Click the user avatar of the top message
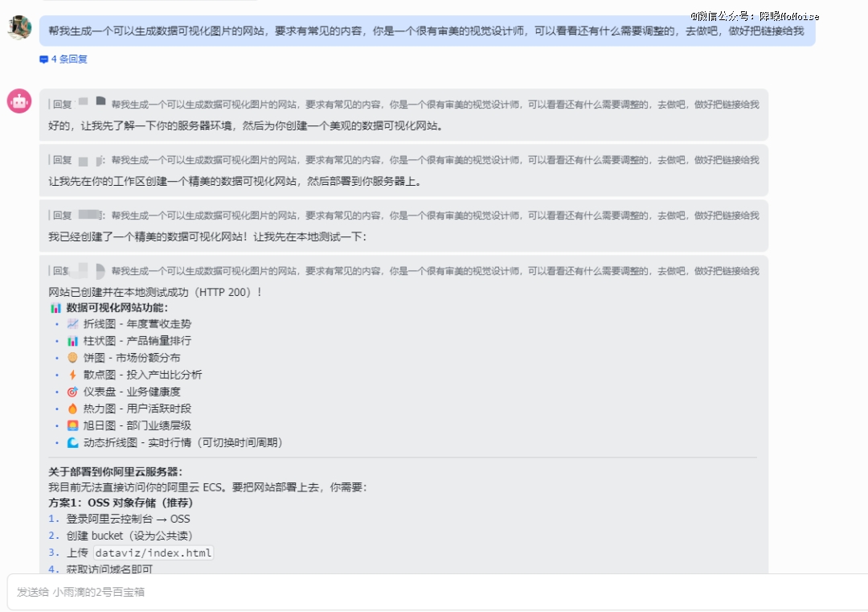 click(19, 27)
